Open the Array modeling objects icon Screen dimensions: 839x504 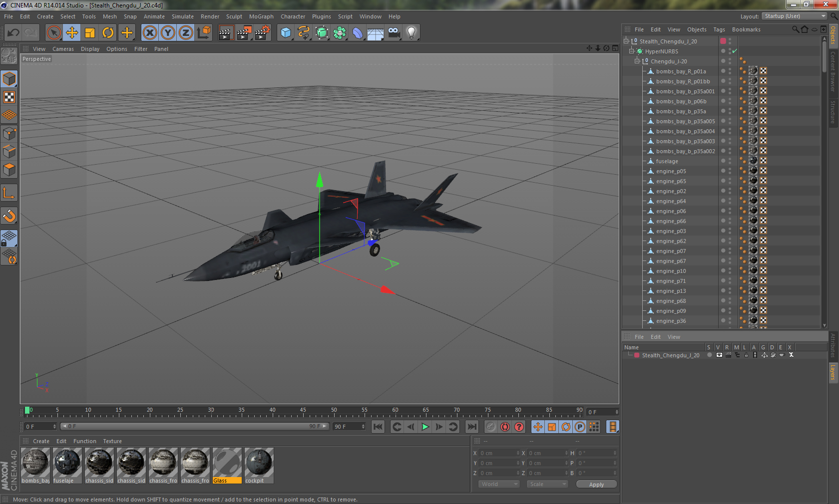tap(340, 33)
